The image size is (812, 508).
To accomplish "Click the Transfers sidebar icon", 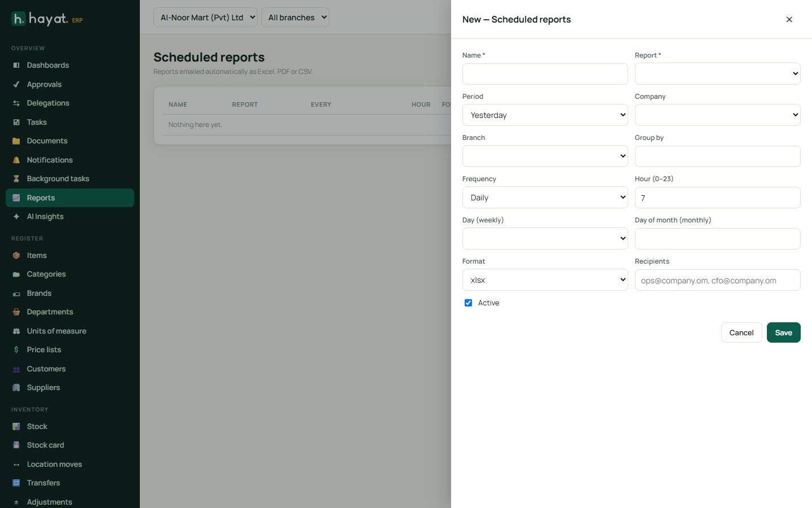I will [x=16, y=483].
